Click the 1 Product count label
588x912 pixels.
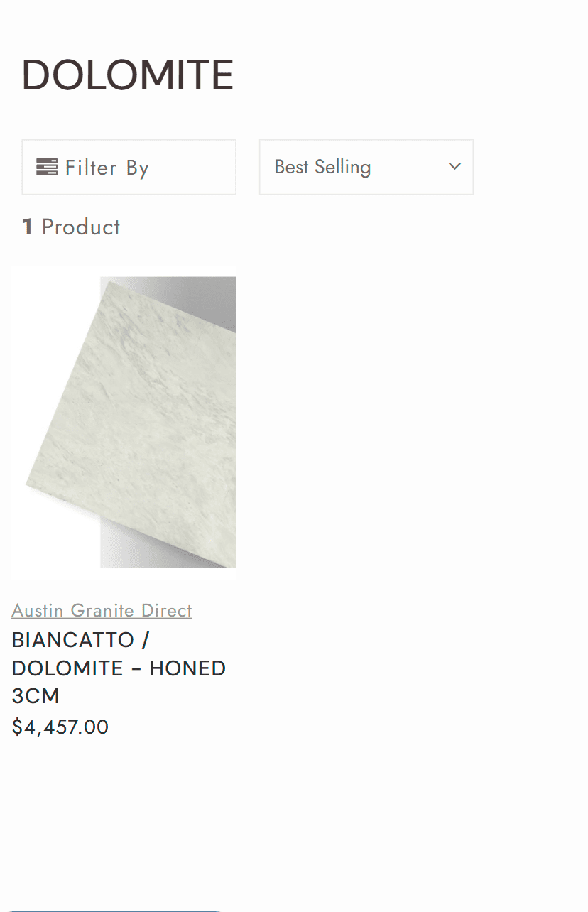coord(70,227)
